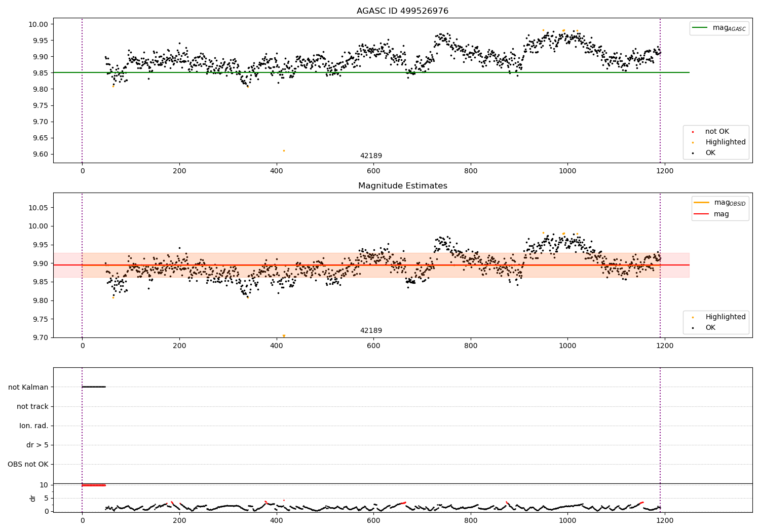Click the "Magnitude Estimates" plot title
Screen dimensions: 760x532
tap(402, 186)
